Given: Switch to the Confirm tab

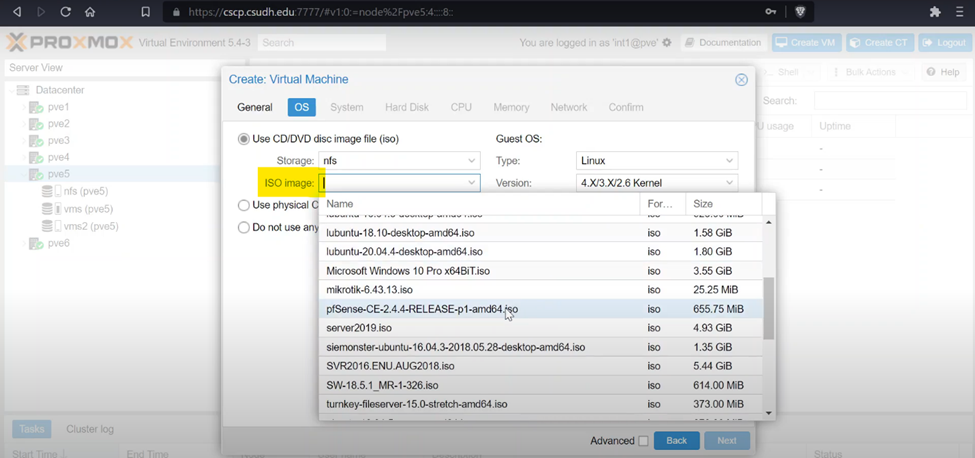Looking at the screenshot, I should tap(626, 107).
